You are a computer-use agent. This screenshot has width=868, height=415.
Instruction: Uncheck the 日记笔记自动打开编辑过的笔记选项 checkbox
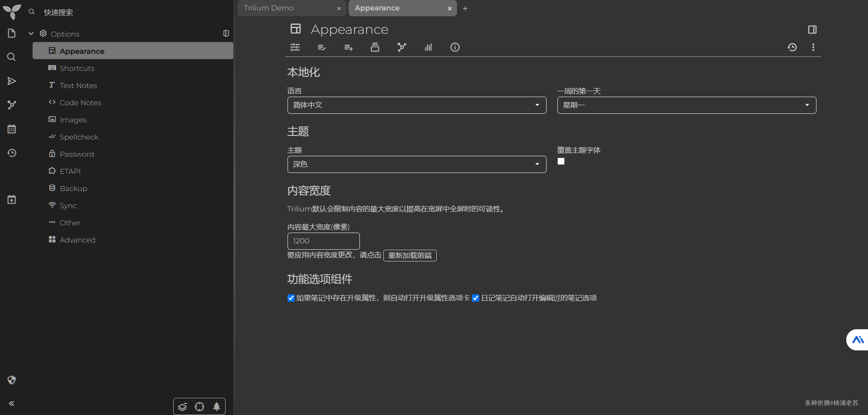click(476, 298)
